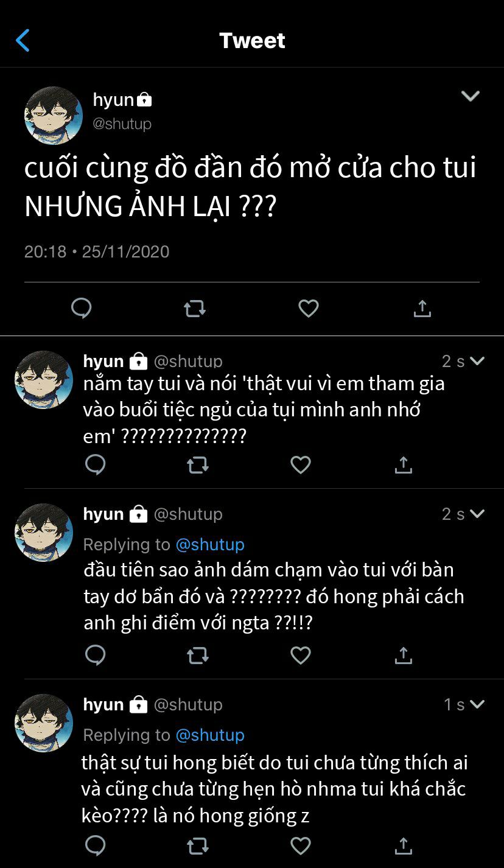
Task: Open the 20:18 · 25/11/2020 timestamp
Action: pyautogui.click(x=97, y=251)
